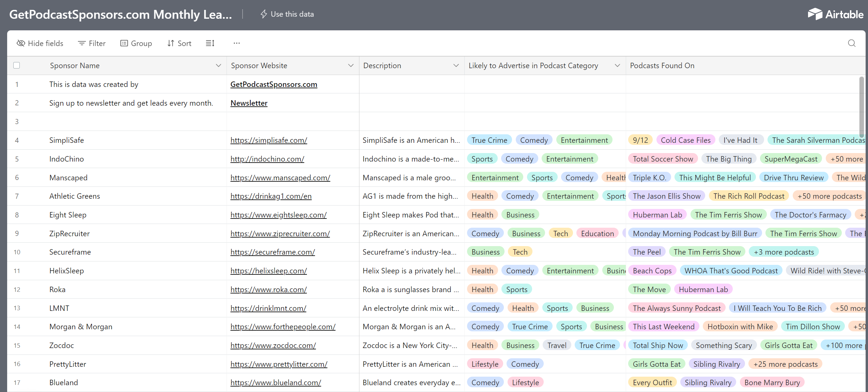Click the Something Scary podcast tag

tap(724, 345)
